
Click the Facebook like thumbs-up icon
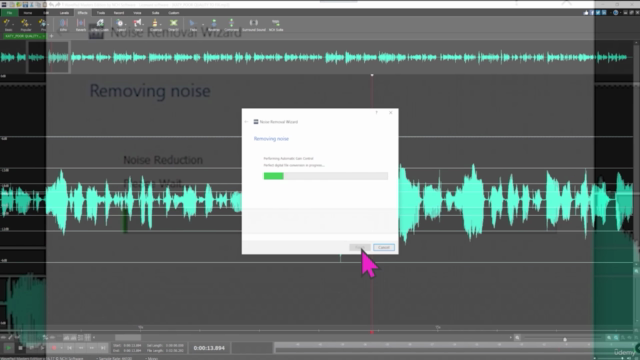click(x=586, y=13)
